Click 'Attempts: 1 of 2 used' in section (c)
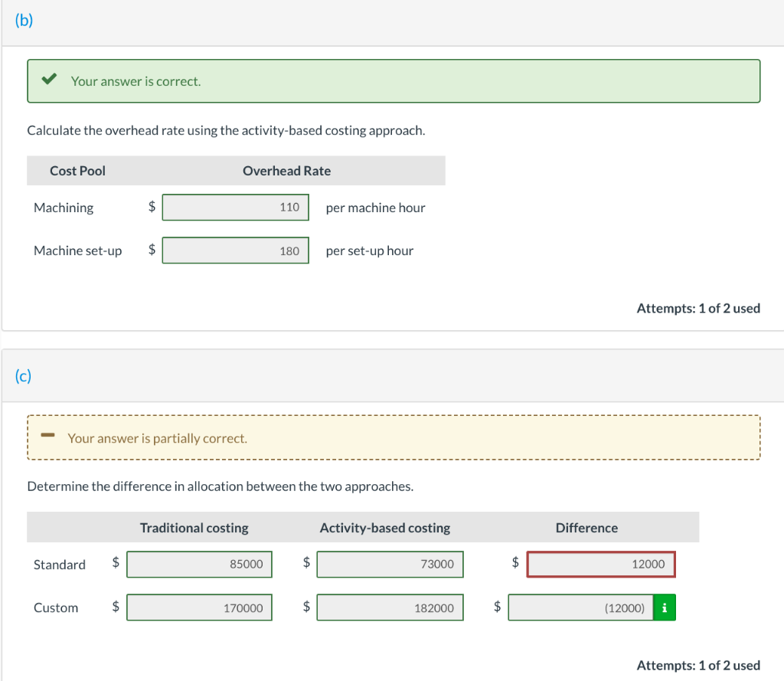This screenshot has width=784, height=681. click(x=698, y=665)
